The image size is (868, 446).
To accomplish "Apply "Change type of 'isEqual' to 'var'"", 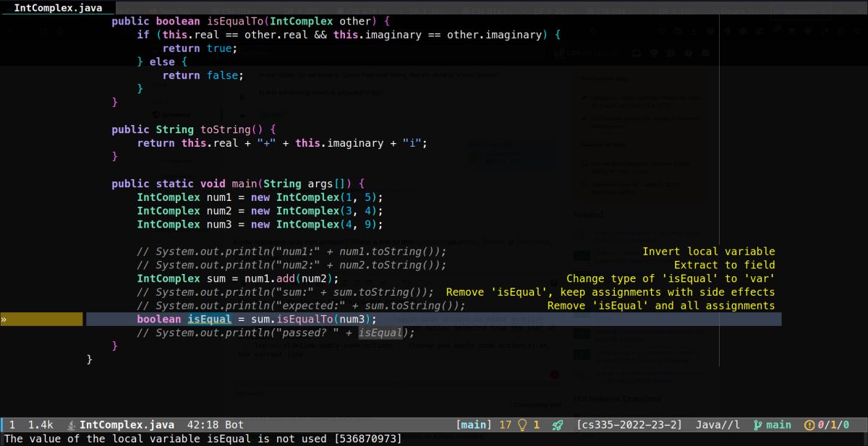I will point(671,278).
